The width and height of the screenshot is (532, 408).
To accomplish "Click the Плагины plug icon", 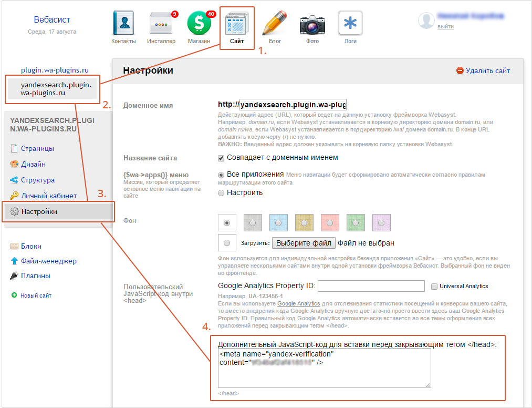I will click(14, 276).
